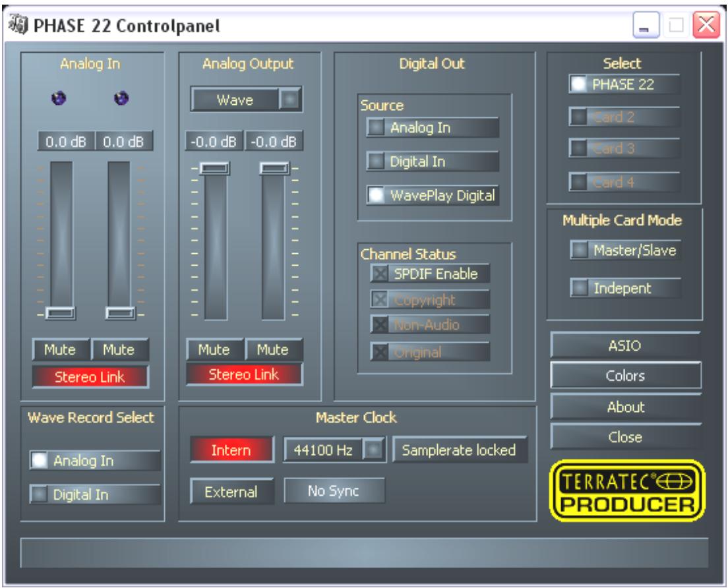Select Analog In as Digital Out source
Screen dimensions: 728x588
(x=433, y=127)
